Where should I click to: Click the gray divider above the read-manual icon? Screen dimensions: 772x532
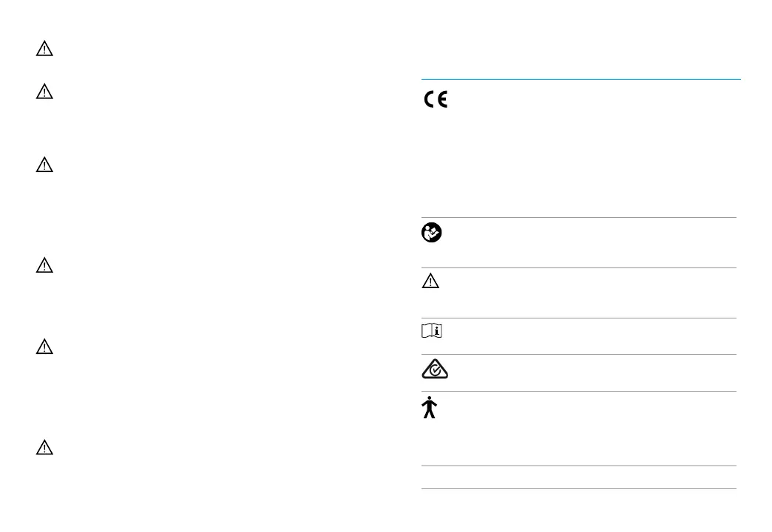(579, 217)
